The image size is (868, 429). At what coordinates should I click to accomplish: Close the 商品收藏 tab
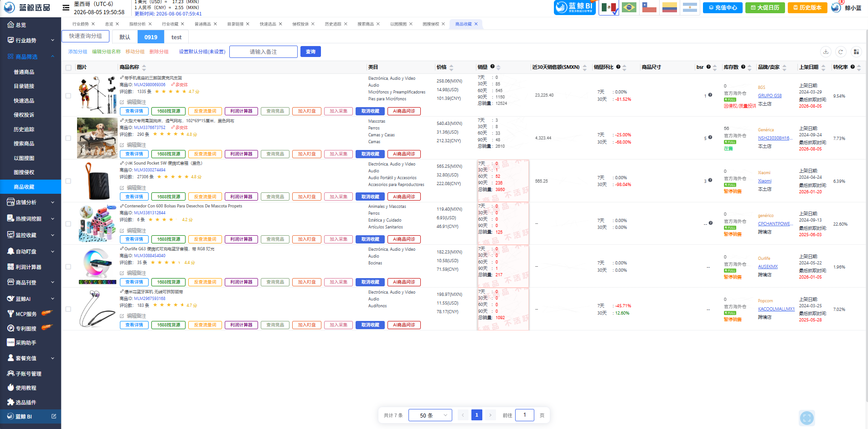click(x=476, y=24)
